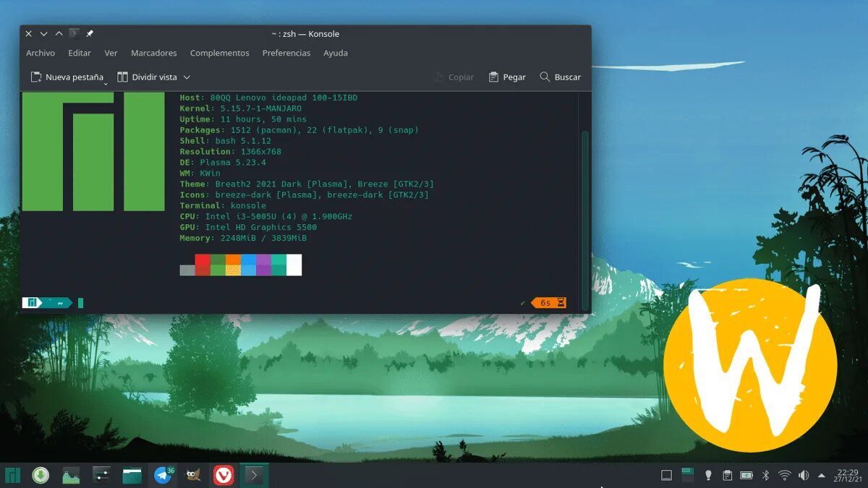Open the Complementos menu
The width and height of the screenshot is (868, 488).
click(220, 53)
